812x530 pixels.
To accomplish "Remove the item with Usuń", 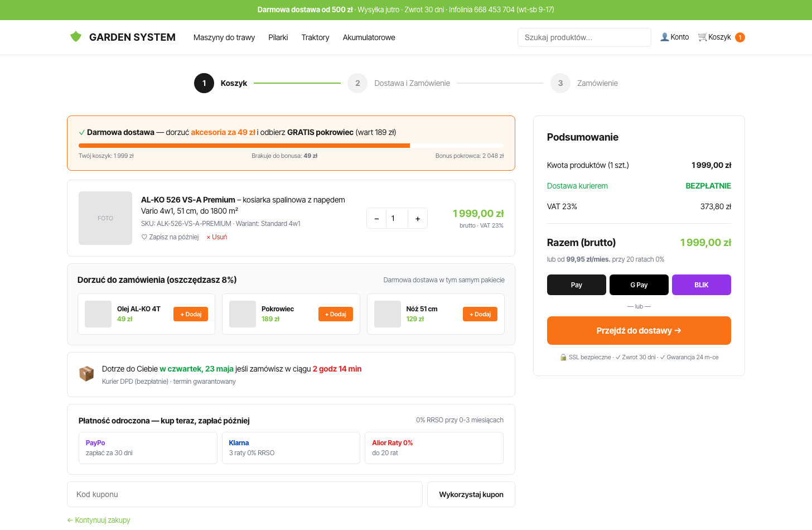I will point(217,237).
